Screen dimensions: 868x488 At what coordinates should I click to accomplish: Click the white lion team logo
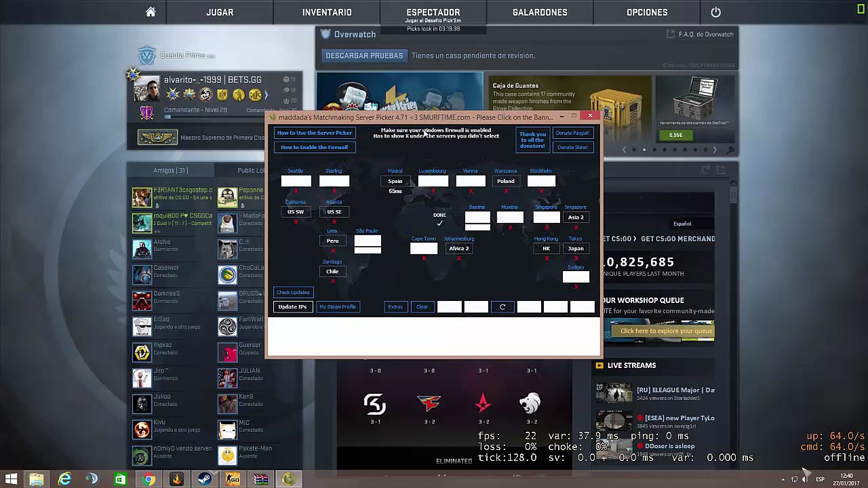coord(530,404)
